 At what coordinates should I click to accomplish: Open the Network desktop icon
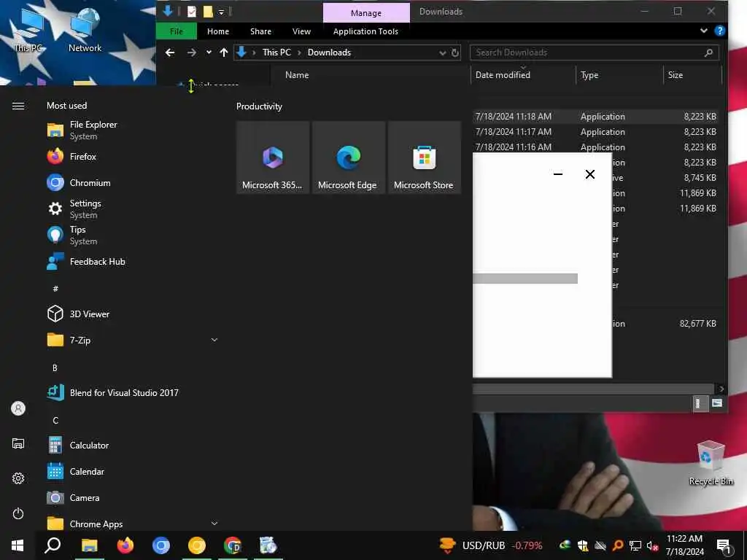85,30
